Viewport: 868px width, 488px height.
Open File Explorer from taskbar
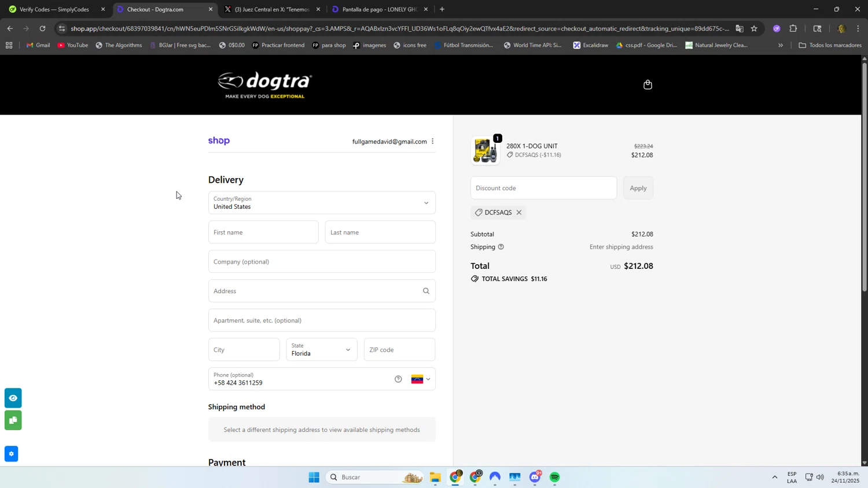[x=435, y=477]
